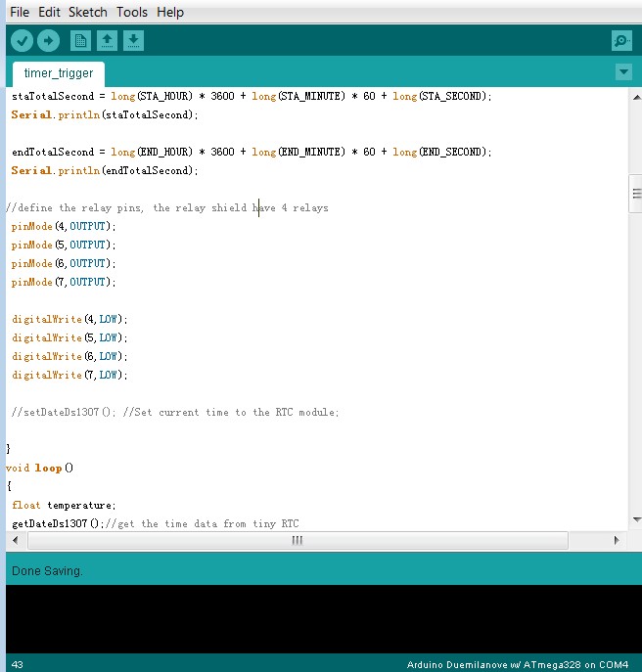Open a sketch with up-arrow icon

[x=108, y=41]
